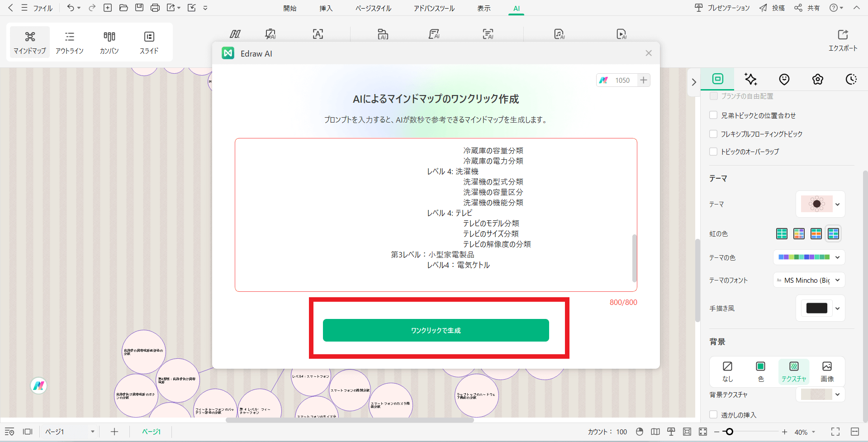Screen dimensions: 868x442
Task: Open the sticker face tab in right panel
Action: [784, 79]
